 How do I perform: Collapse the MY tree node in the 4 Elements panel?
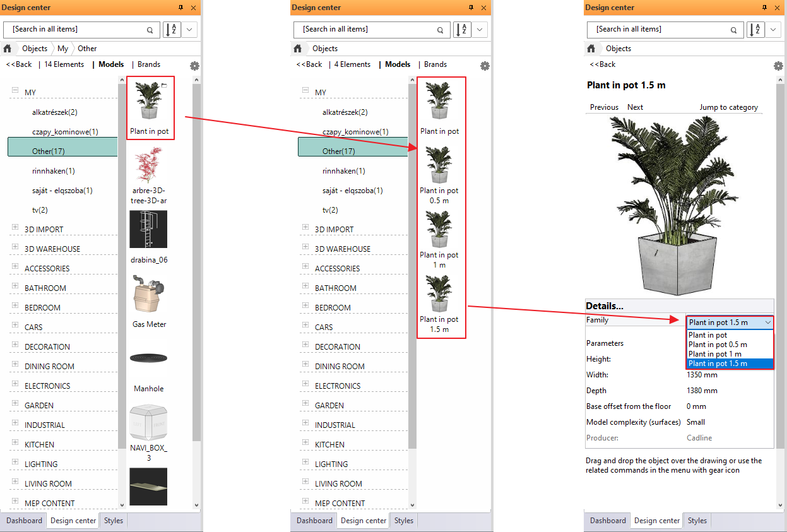305,91
